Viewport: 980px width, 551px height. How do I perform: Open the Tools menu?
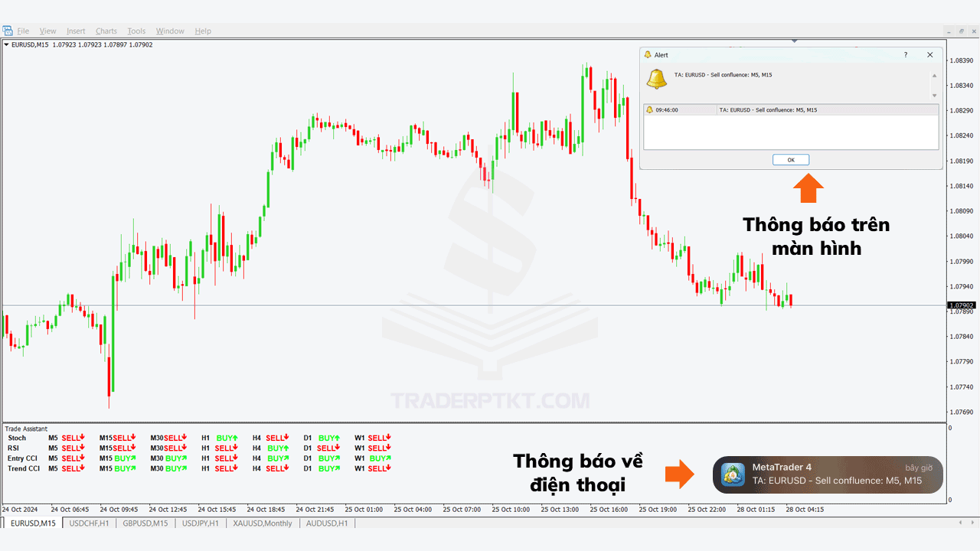click(136, 31)
